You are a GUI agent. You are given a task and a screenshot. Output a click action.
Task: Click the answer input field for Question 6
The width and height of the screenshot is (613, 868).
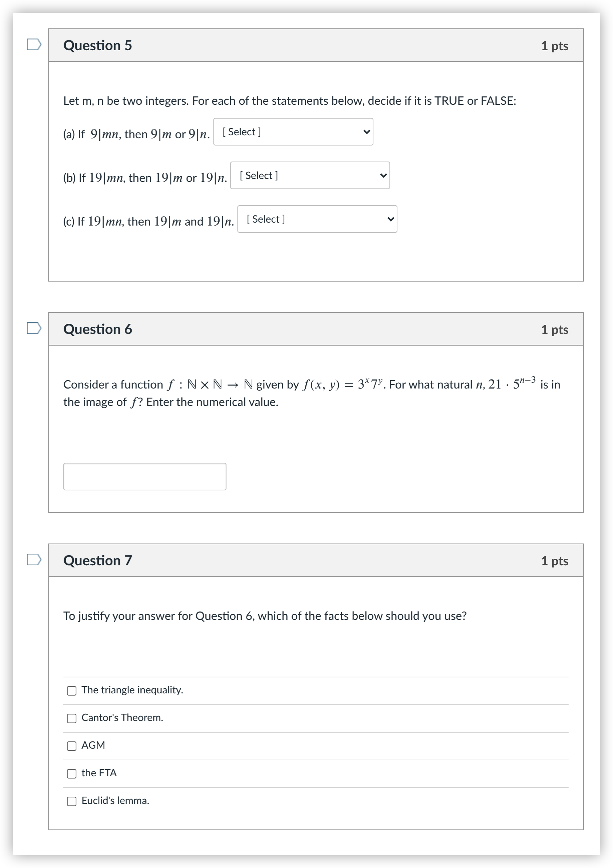pyautogui.click(x=144, y=476)
